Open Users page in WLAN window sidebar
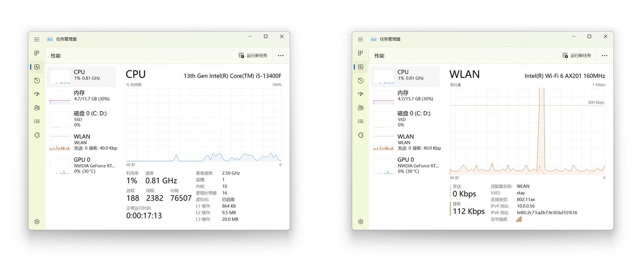The image size is (644, 267). coord(361,108)
